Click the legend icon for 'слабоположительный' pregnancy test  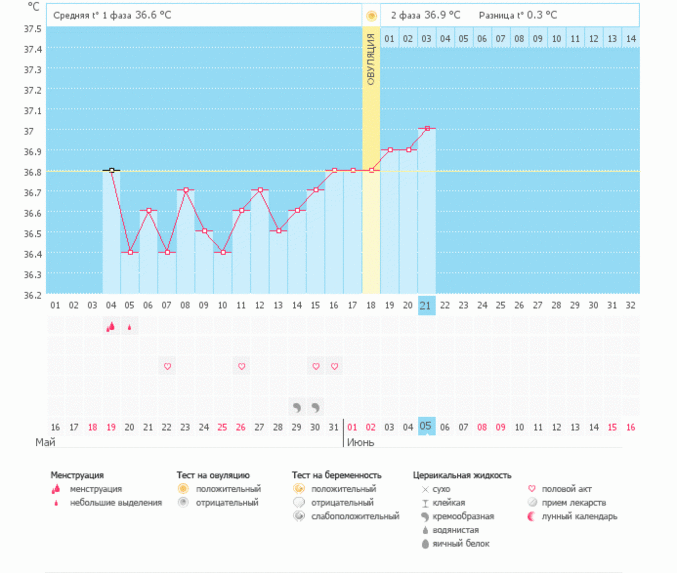click(x=299, y=517)
